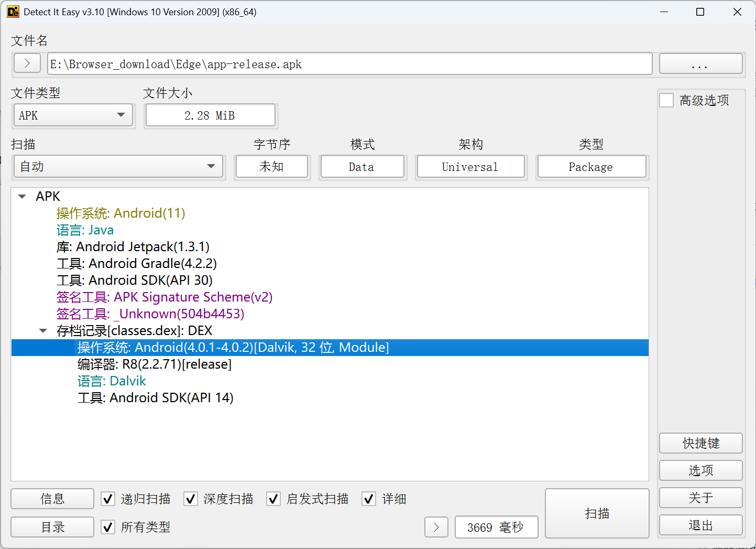The width and height of the screenshot is (756, 549).
Task: Click the file size field showing 2.28 MiB
Action: [210, 115]
